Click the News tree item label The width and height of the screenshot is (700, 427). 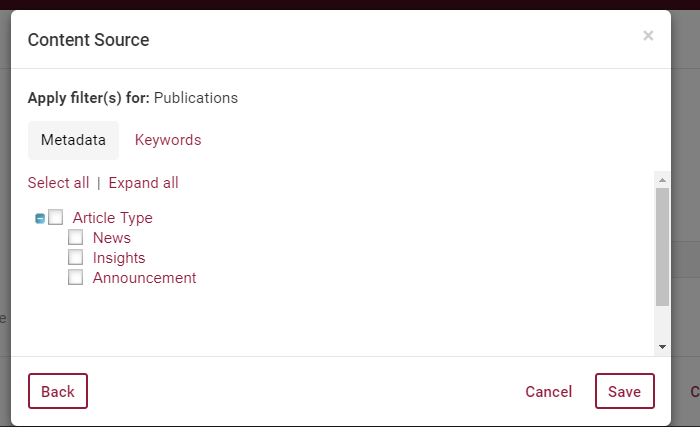click(112, 238)
